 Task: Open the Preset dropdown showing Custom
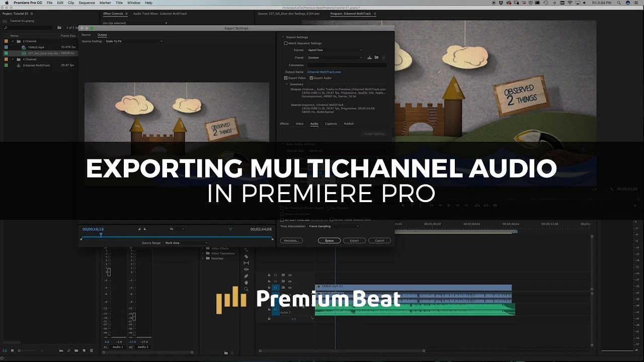pos(335,58)
